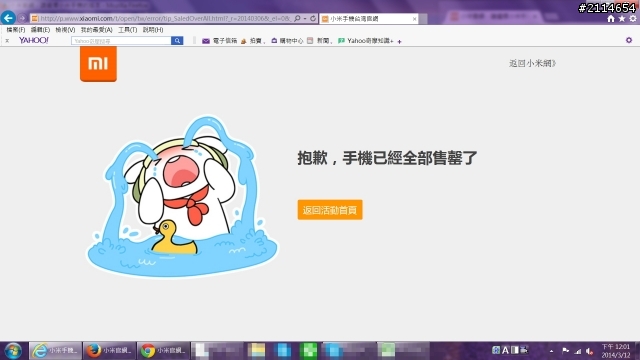Image resolution: width=640 pixels, height=360 pixels.
Task: Open Yahoo toolbar settings gear
Action: coord(629,40)
